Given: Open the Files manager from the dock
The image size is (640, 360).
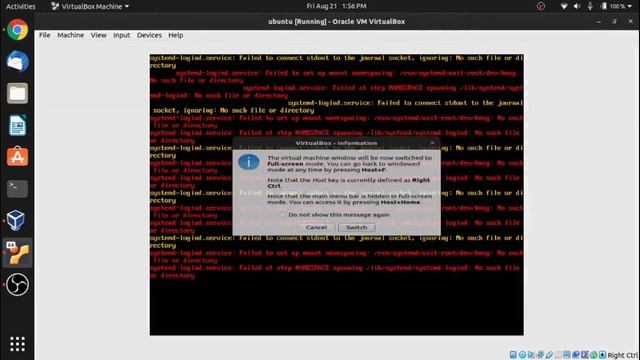Looking at the screenshot, I should pos(17,93).
